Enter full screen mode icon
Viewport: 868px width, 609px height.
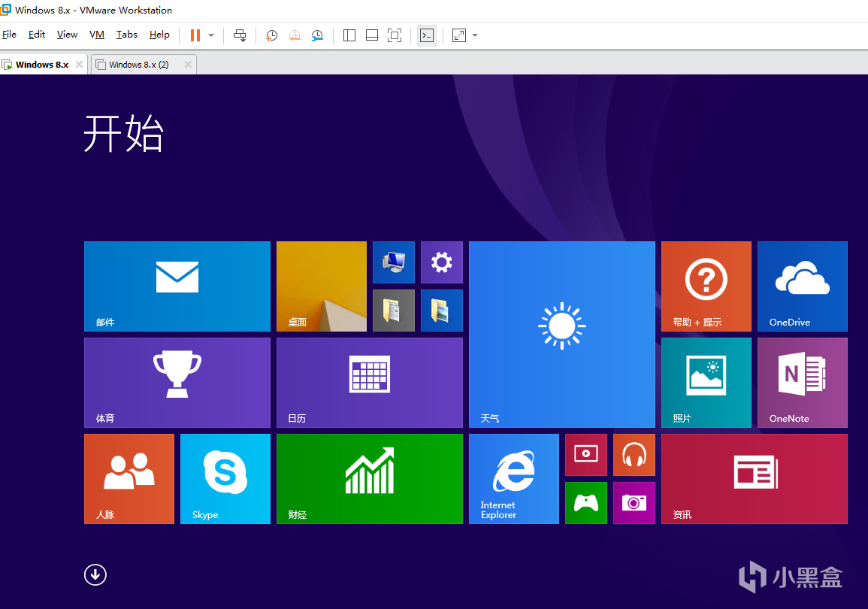pyautogui.click(x=394, y=35)
